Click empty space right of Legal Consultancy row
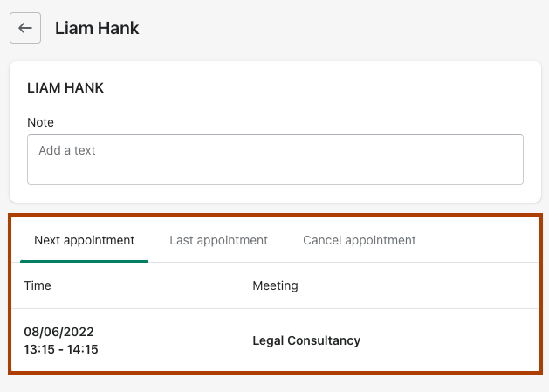Viewport: 549px width, 392px height. point(454,340)
